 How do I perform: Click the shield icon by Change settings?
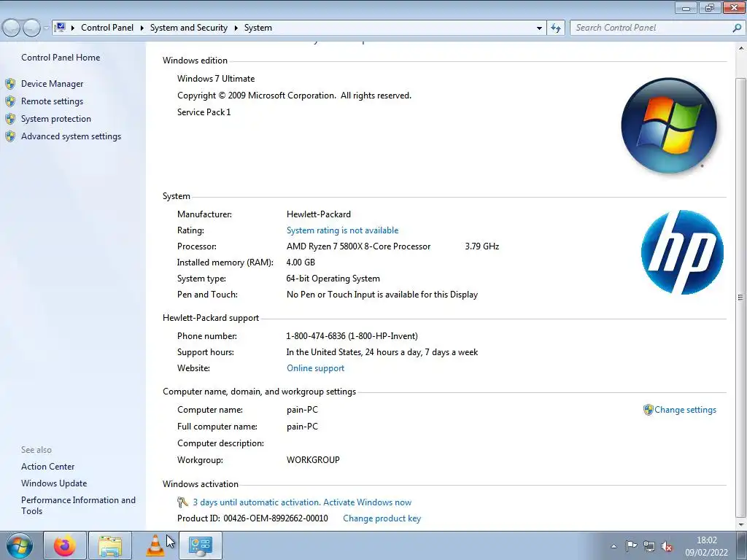coord(648,410)
